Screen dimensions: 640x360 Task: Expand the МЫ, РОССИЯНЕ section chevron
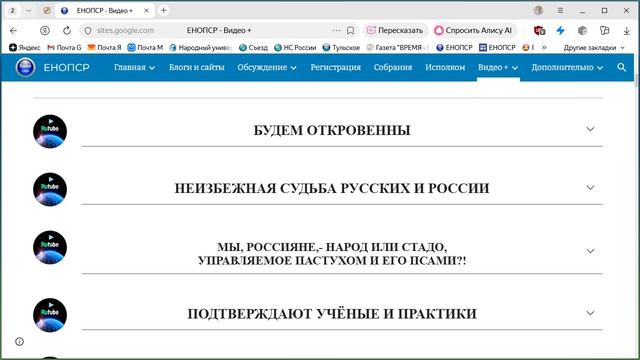pyautogui.click(x=590, y=251)
